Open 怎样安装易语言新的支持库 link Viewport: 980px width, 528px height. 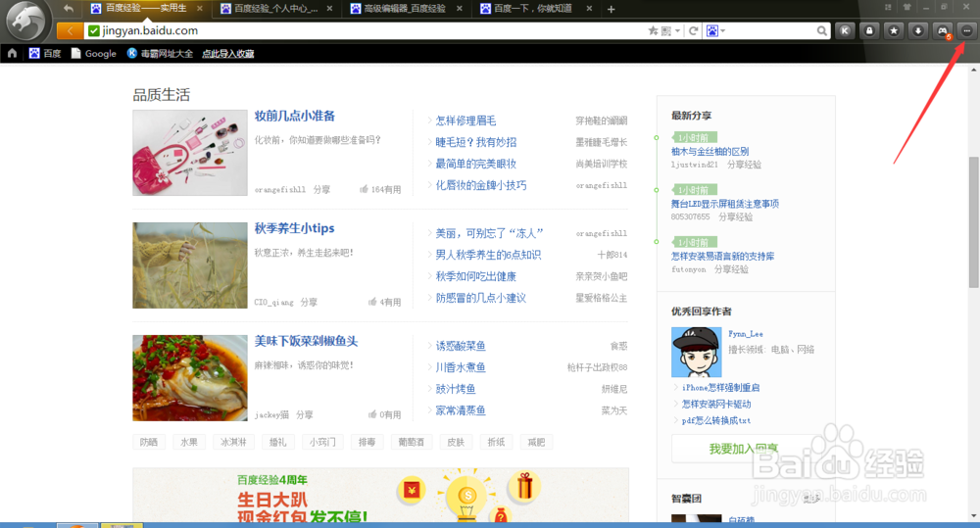722,257
